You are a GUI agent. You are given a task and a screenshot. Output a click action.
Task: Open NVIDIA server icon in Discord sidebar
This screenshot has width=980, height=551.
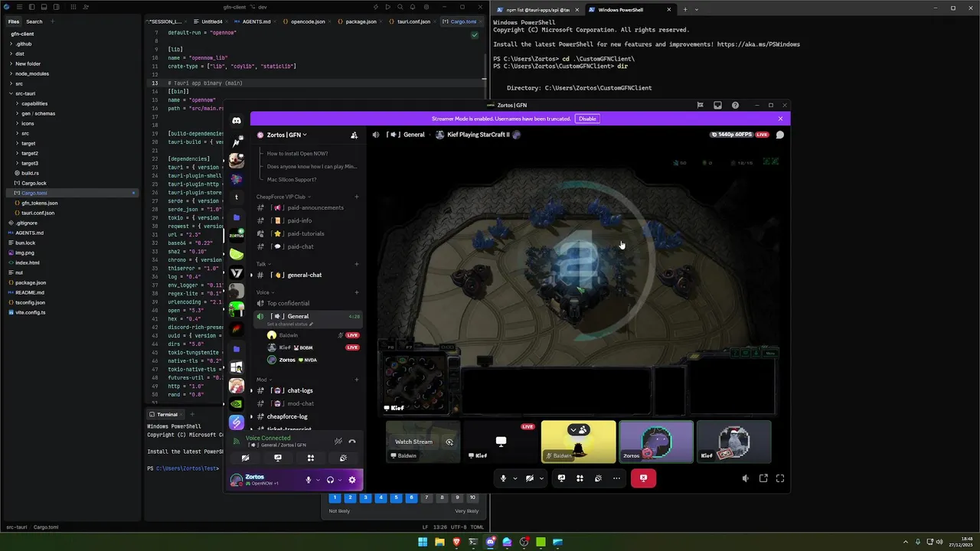(237, 404)
